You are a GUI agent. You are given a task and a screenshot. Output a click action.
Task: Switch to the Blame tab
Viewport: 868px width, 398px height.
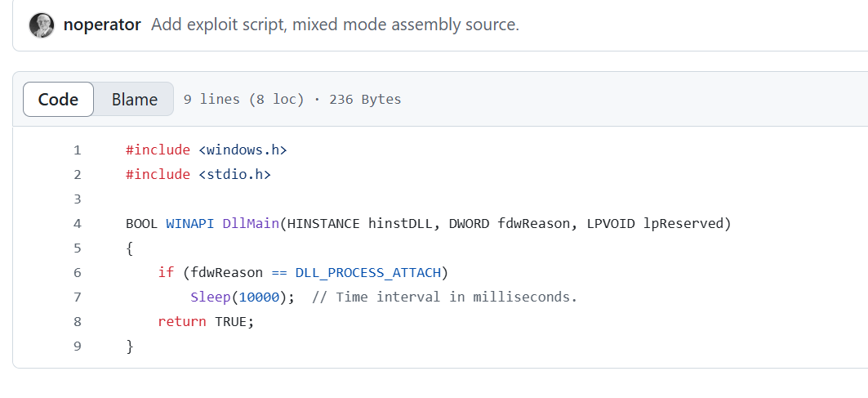click(135, 99)
